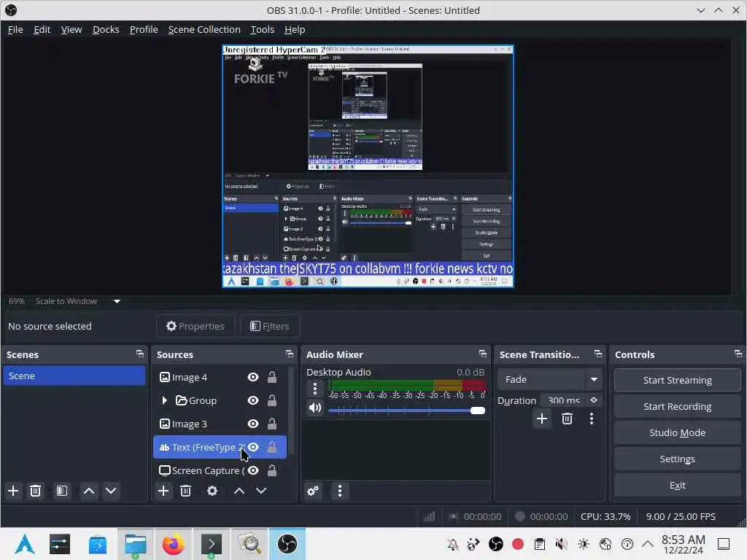This screenshot has height=560, width=747.
Task: Click OBS tray icon in system tray
Action: (x=496, y=544)
